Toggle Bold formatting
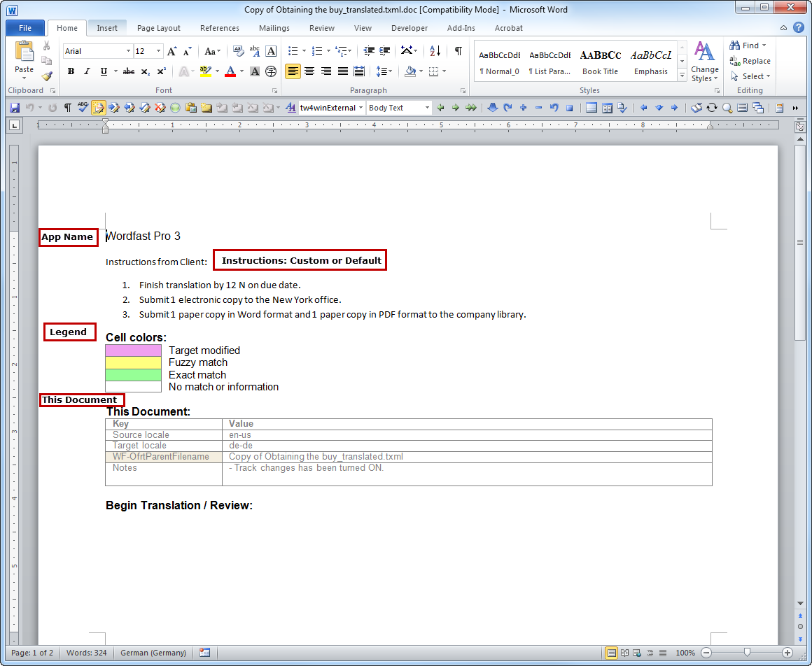 tap(71, 71)
